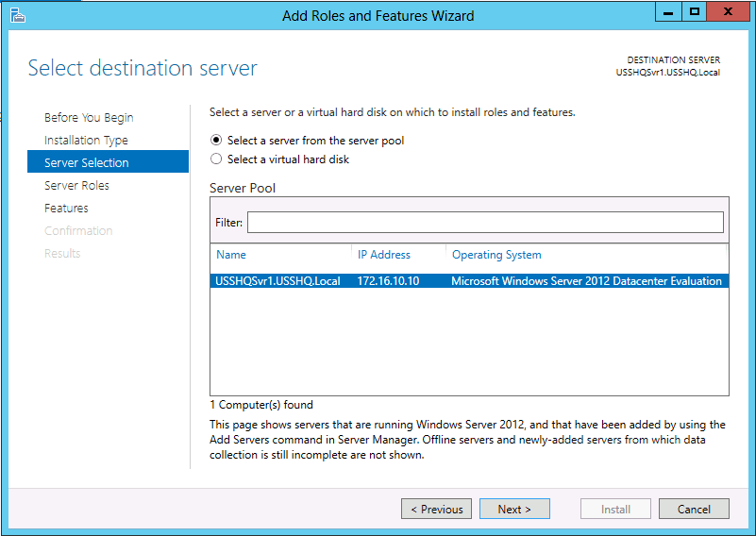
Task: Go back with the Previous button
Action: point(436,509)
